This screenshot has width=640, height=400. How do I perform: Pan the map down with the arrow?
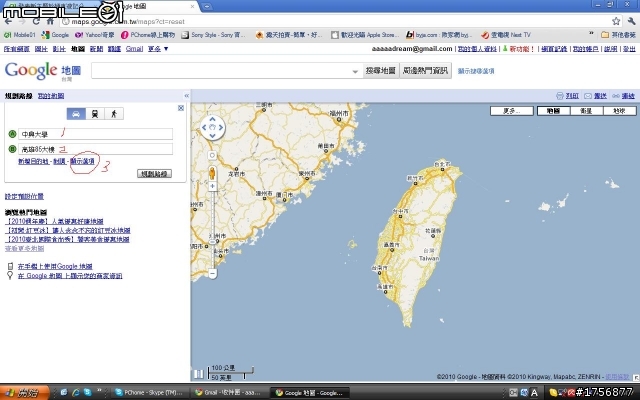coord(212,136)
